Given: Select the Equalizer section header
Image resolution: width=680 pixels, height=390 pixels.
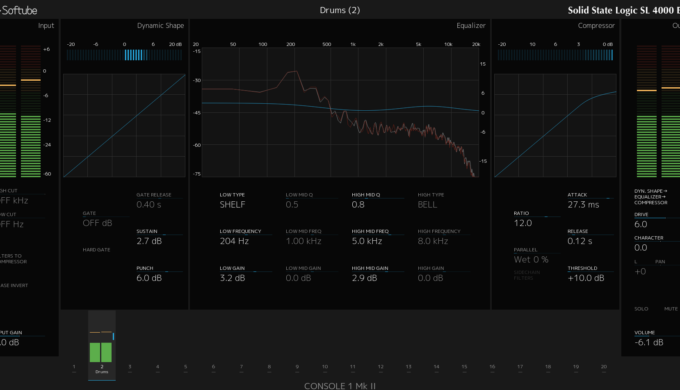Looking at the screenshot, I should point(471,26).
